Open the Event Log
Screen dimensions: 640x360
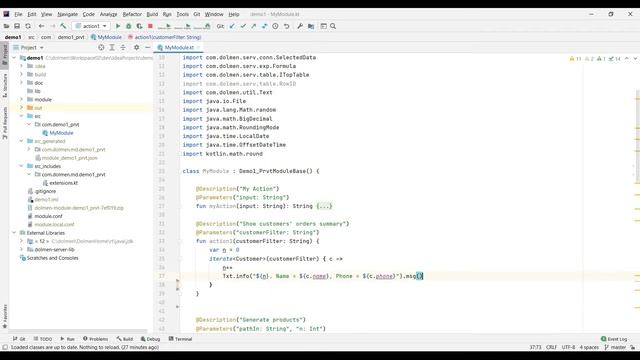614,339
